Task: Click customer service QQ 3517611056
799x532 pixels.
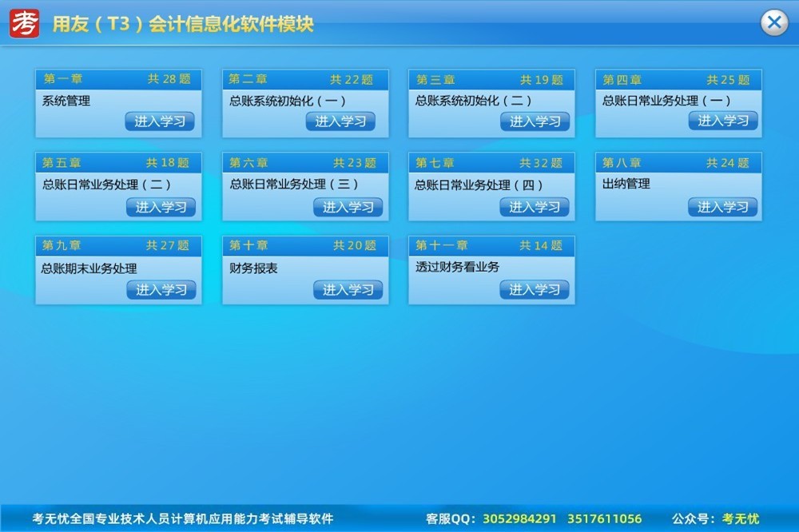Action: click(x=604, y=518)
